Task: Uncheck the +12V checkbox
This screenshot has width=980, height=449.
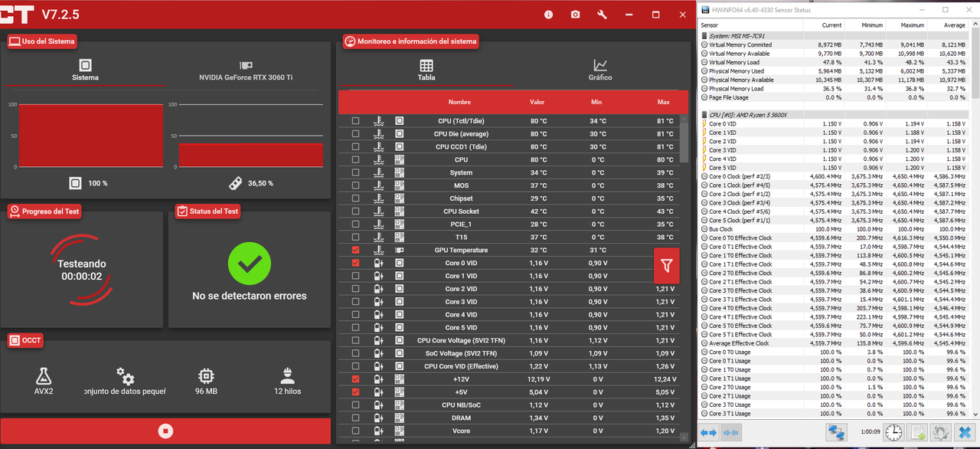Action: (355, 379)
